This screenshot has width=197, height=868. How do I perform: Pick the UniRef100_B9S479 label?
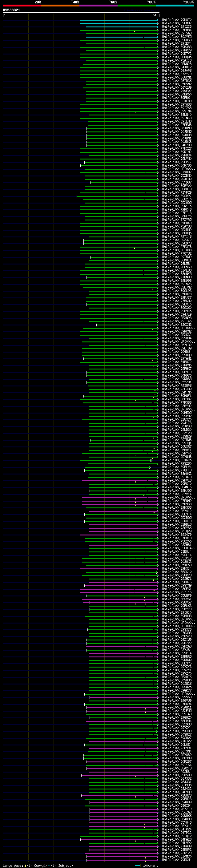click(177, 535)
